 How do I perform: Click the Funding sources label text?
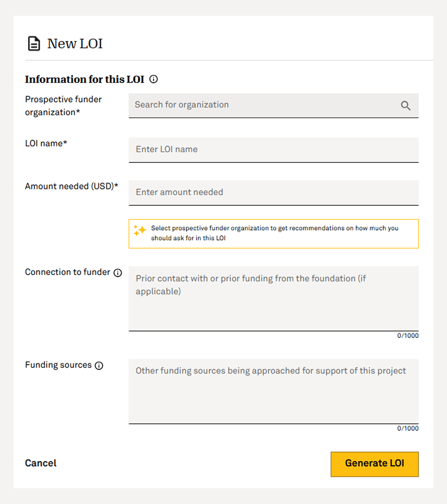[58, 365]
